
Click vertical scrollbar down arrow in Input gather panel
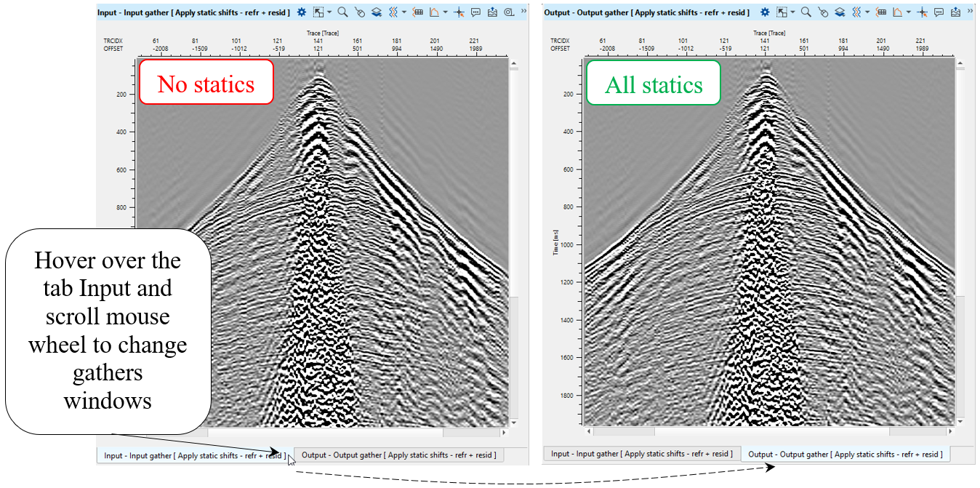pyautogui.click(x=513, y=422)
